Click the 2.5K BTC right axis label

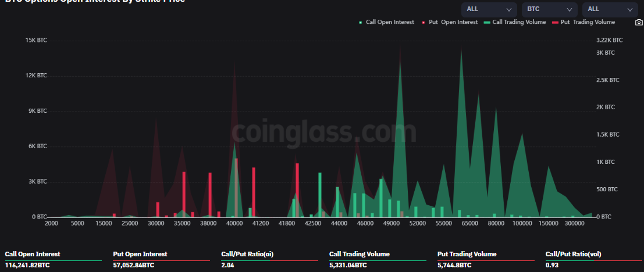point(608,80)
